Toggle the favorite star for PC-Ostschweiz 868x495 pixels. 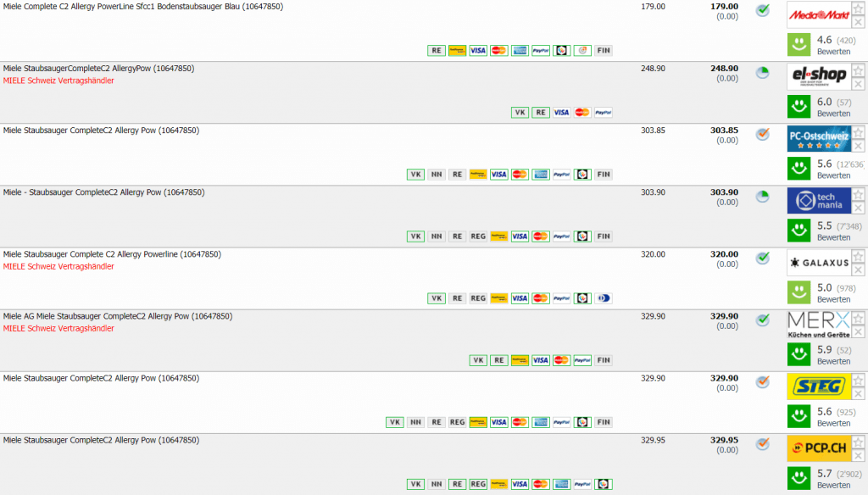(x=859, y=132)
